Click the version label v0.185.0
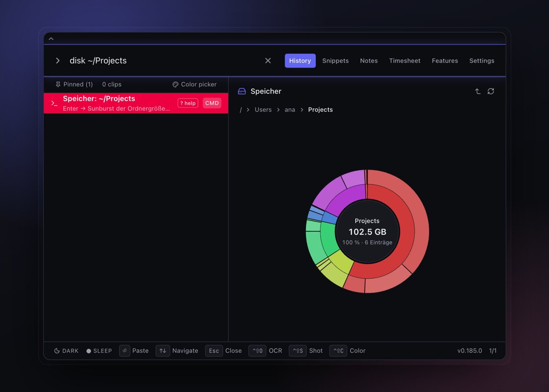This screenshot has width=549, height=392. coord(470,351)
